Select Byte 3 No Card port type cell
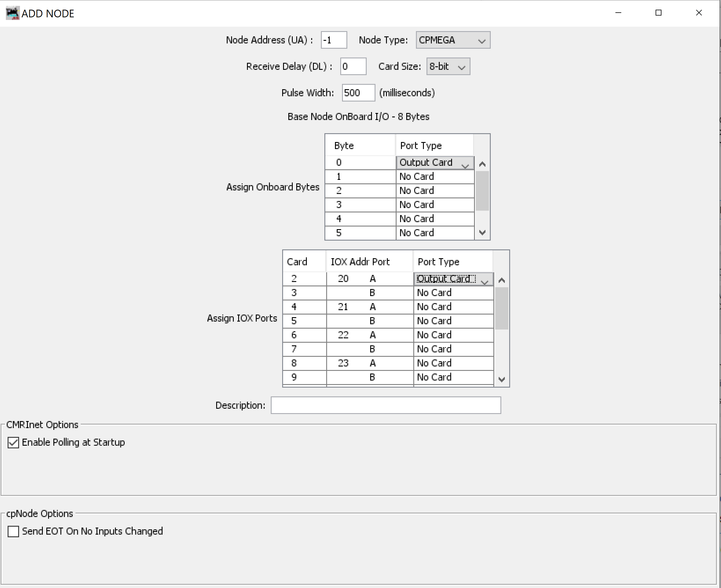This screenshot has height=588, width=721. 434,205
